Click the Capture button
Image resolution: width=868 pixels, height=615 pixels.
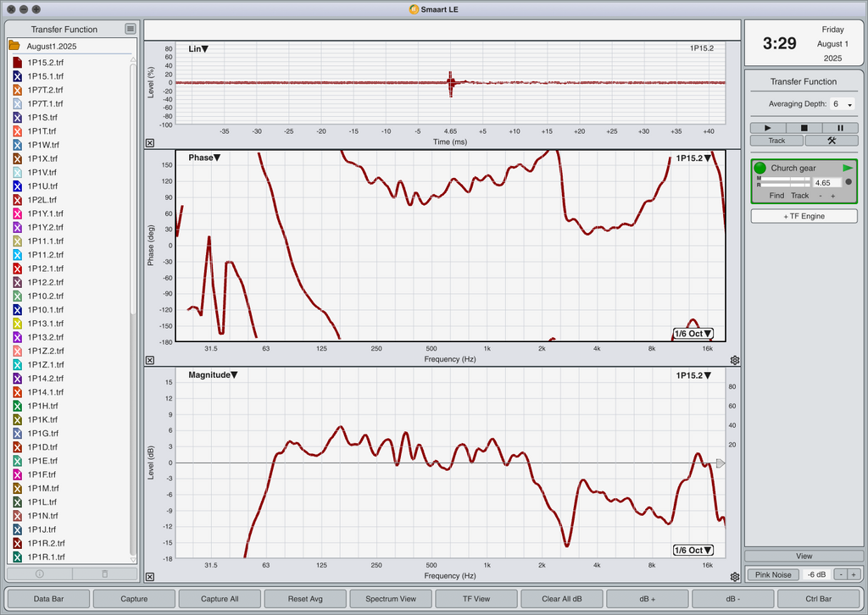tap(134, 598)
